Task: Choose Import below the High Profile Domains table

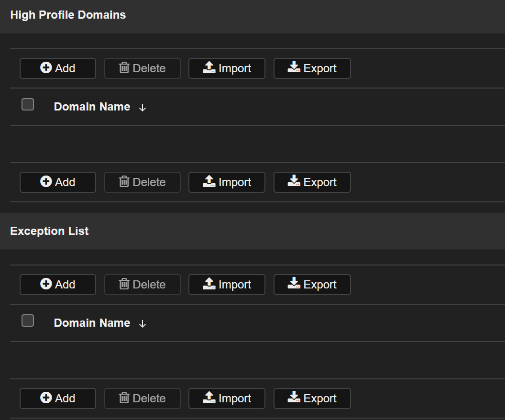Action: (227, 182)
